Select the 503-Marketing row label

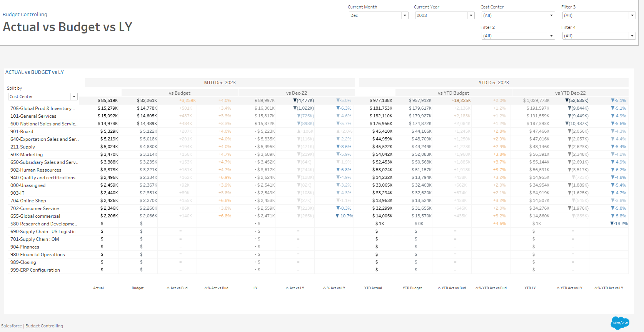(x=27, y=155)
